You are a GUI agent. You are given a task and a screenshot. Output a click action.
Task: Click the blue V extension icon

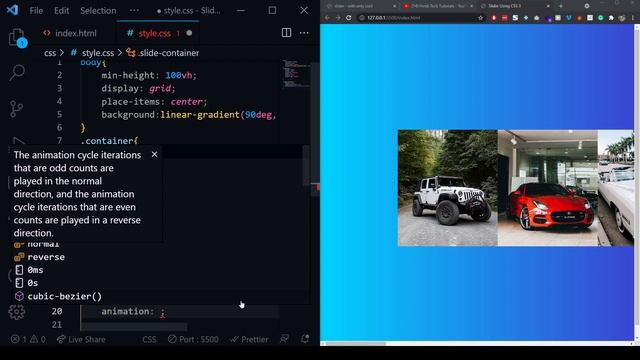[x=569, y=18]
